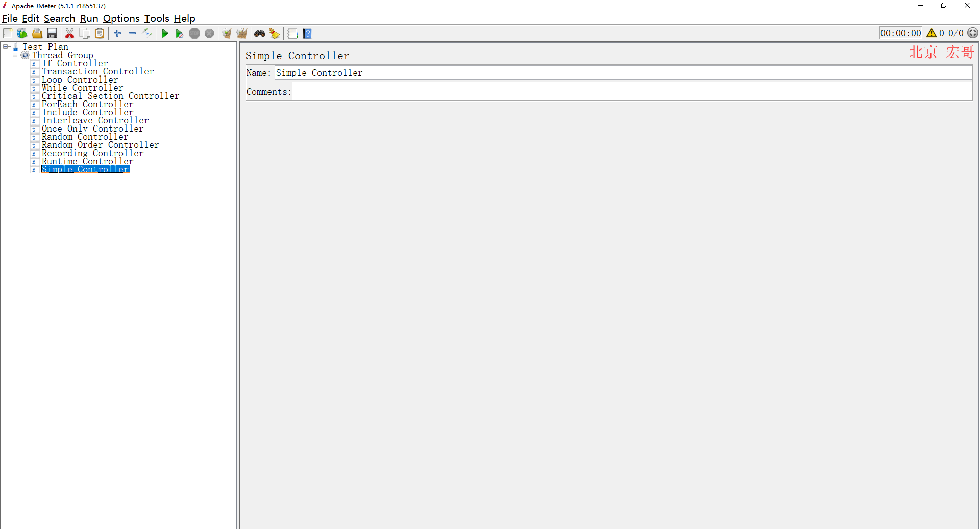Click the Open file folder icon

point(37,33)
